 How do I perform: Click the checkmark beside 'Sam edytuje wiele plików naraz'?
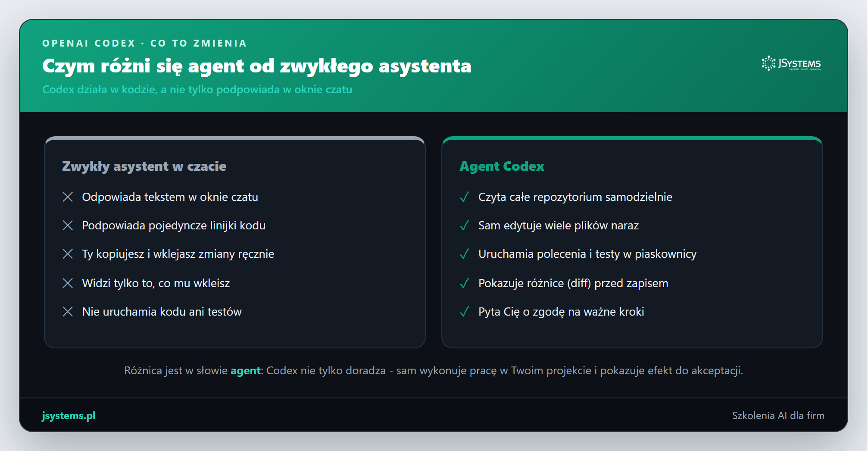[x=464, y=225]
